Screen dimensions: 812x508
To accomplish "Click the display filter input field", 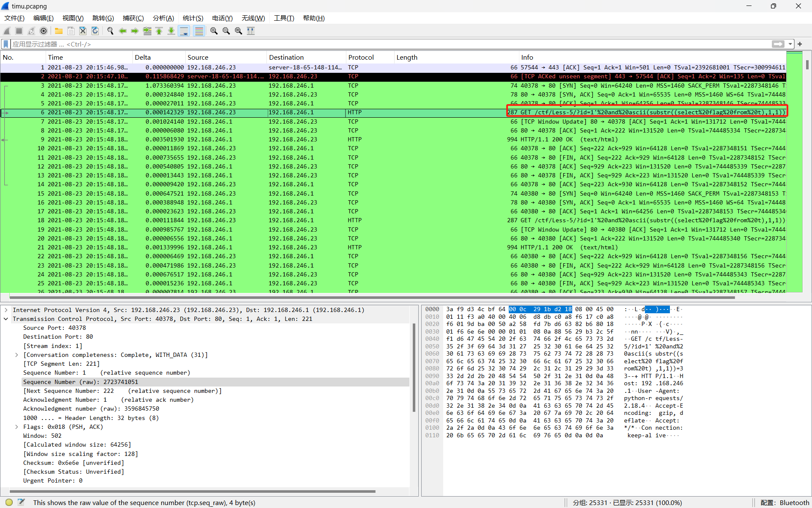I will [381, 44].
